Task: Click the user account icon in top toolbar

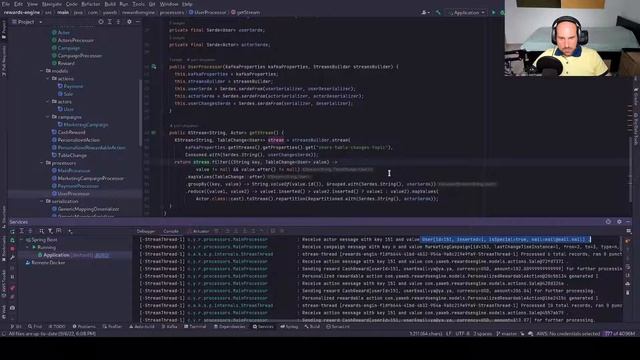Action: point(424,13)
